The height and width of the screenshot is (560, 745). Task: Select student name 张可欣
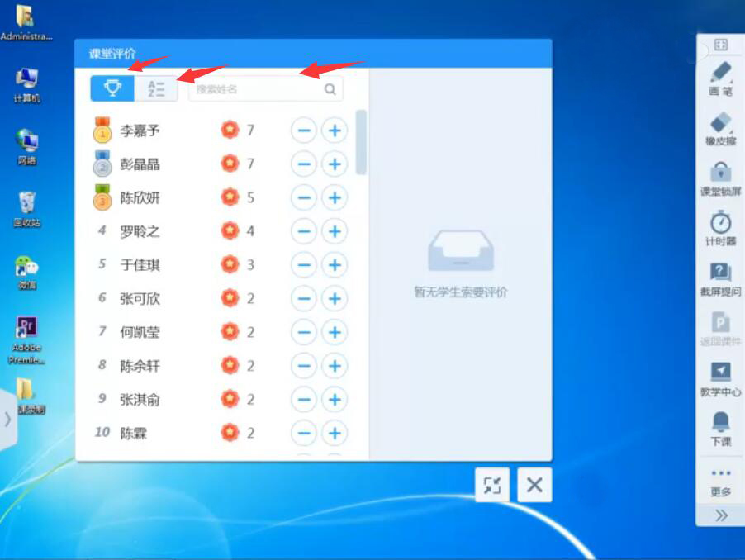pos(140,299)
